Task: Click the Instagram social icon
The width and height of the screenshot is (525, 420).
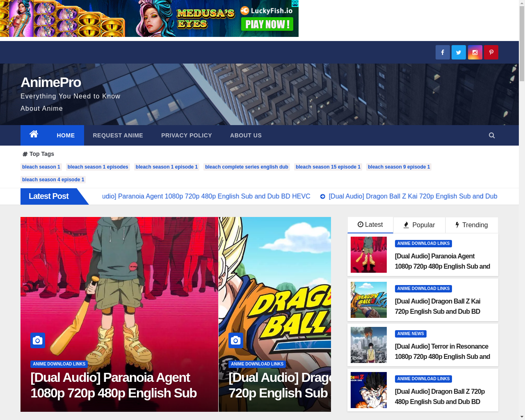Action: click(475, 52)
